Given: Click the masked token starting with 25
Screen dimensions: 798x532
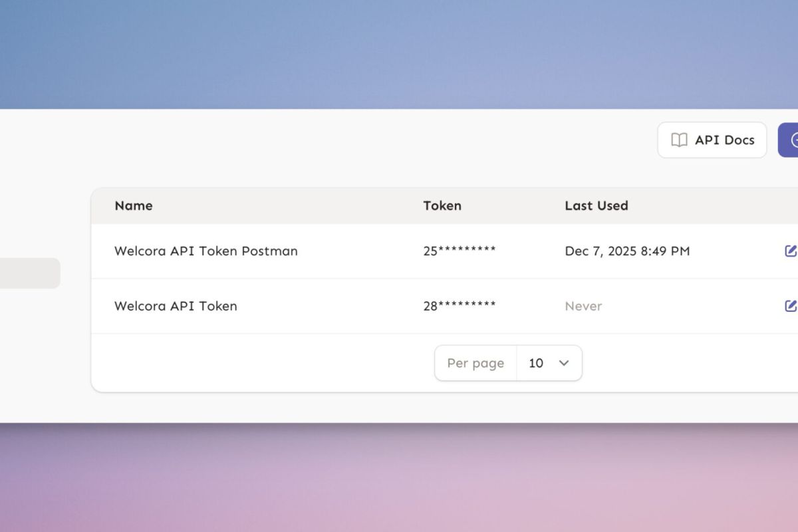Looking at the screenshot, I should point(460,251).
